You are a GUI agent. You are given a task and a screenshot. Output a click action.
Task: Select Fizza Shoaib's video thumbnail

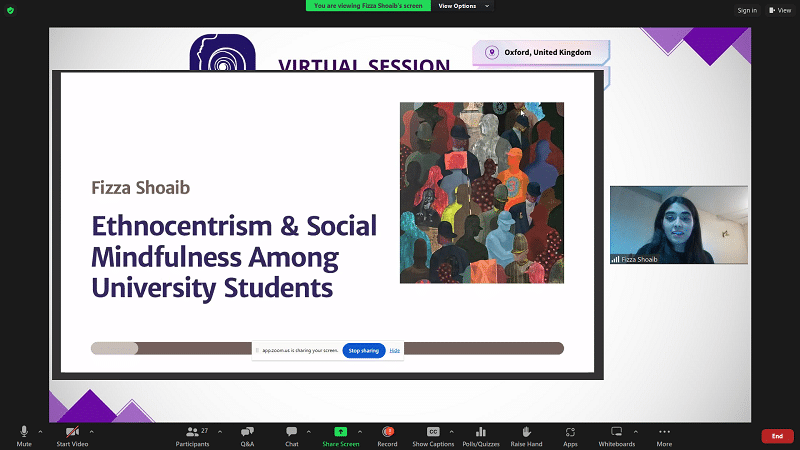pyautogui.click(x=678, y=225)
